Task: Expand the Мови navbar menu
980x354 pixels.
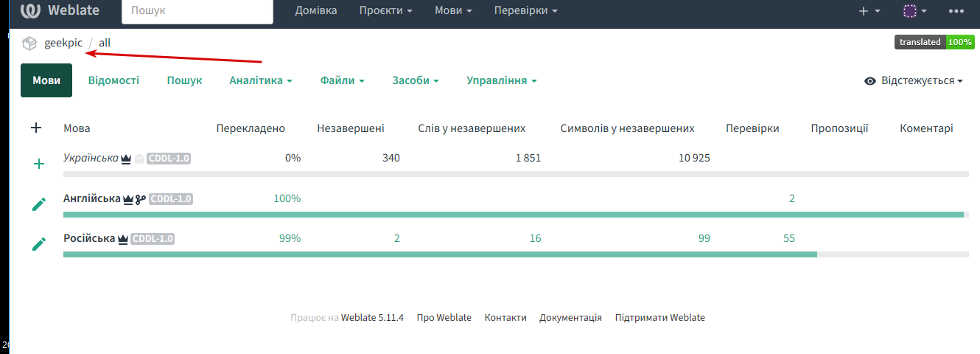Action: (453, 11)
